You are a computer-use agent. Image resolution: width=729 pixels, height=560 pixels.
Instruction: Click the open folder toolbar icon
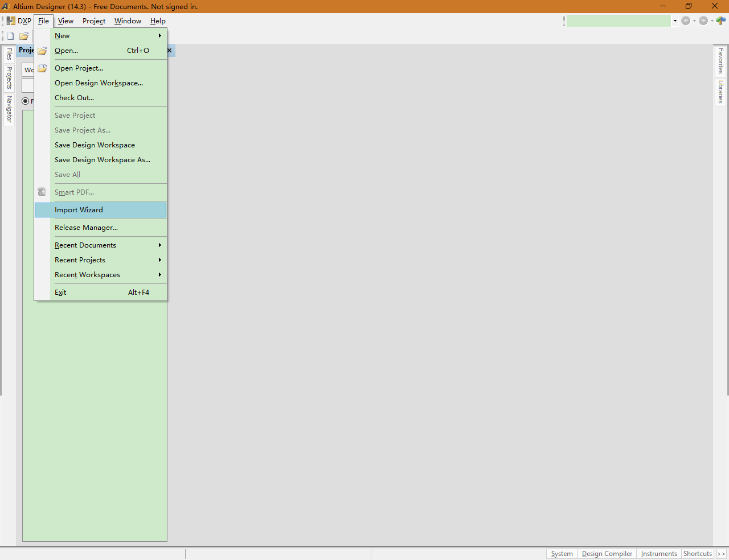[x=24, y=36]
